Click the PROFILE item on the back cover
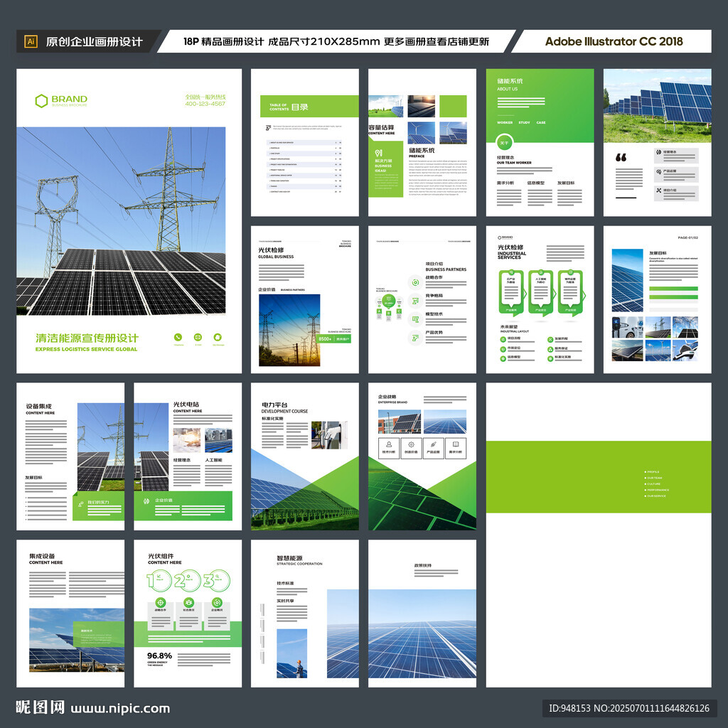This screenshot has width=728, height=728. [x=652, y=472]
